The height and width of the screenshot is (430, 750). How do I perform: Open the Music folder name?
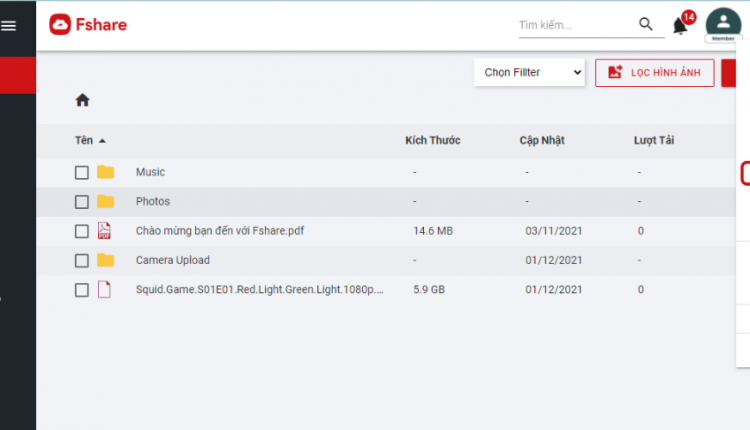coord(150,172)
